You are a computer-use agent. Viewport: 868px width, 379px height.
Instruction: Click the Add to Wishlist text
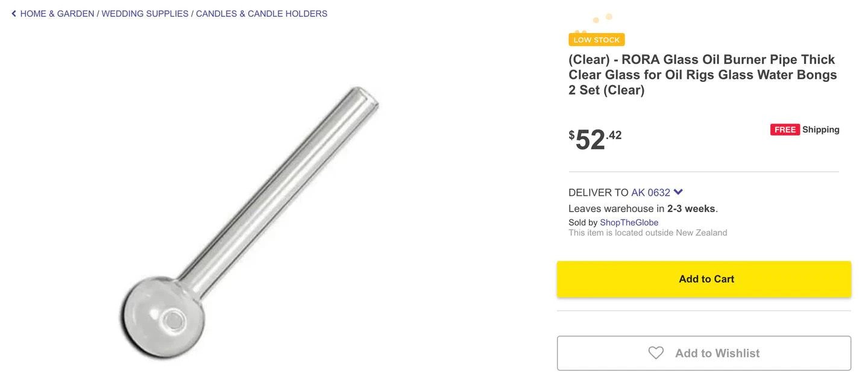[717, 353]
